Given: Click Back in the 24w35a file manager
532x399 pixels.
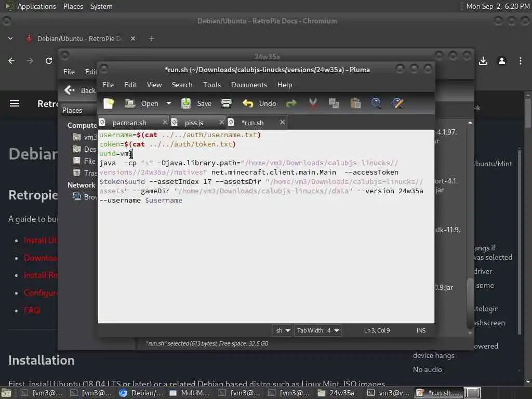Looking at the screenshot, I should pos(80,90).
